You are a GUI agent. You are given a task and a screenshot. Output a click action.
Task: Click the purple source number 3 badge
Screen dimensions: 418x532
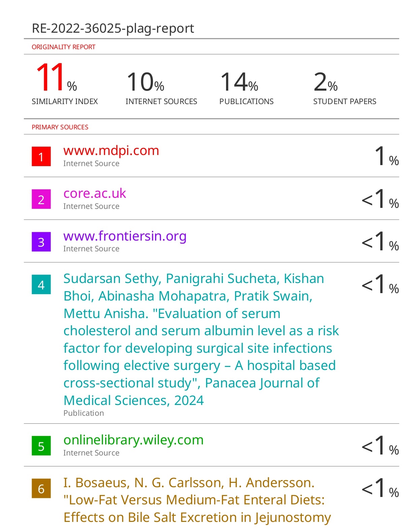pos(41,242)
